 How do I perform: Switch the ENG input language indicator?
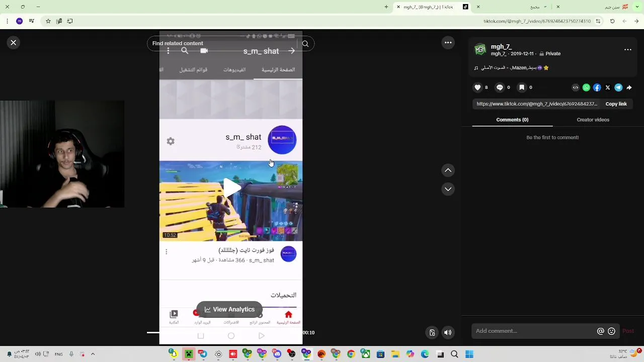click(59, 354)
